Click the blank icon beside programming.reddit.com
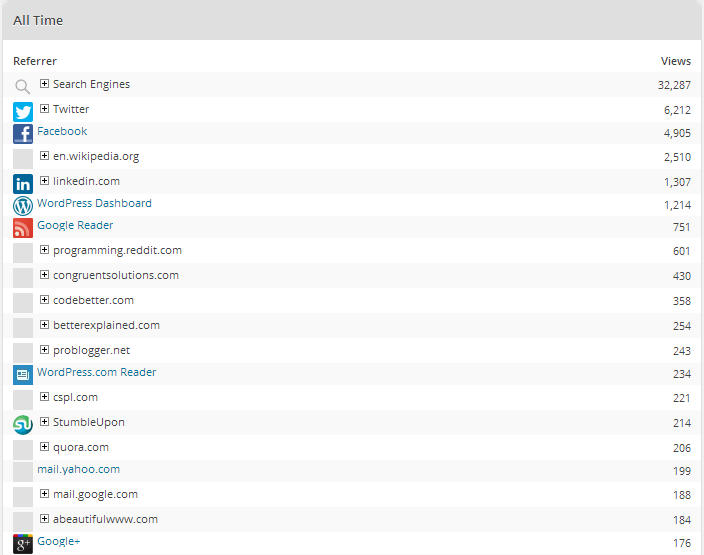 [23, 253]
